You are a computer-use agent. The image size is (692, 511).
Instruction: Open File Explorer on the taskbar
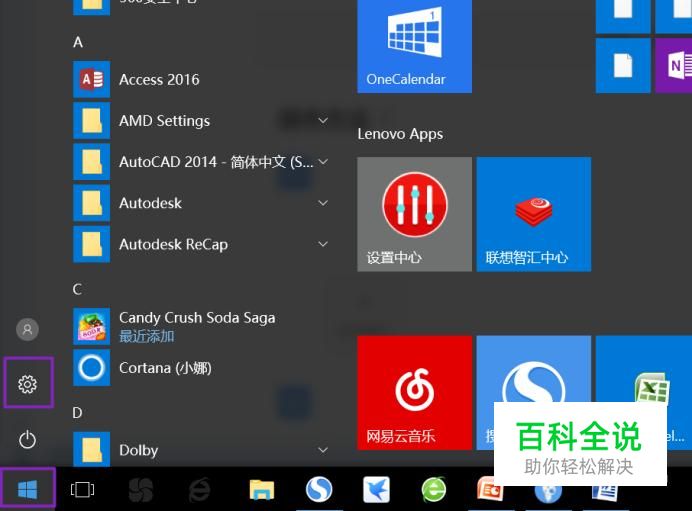pyautogui.click(x=262, y=489)
